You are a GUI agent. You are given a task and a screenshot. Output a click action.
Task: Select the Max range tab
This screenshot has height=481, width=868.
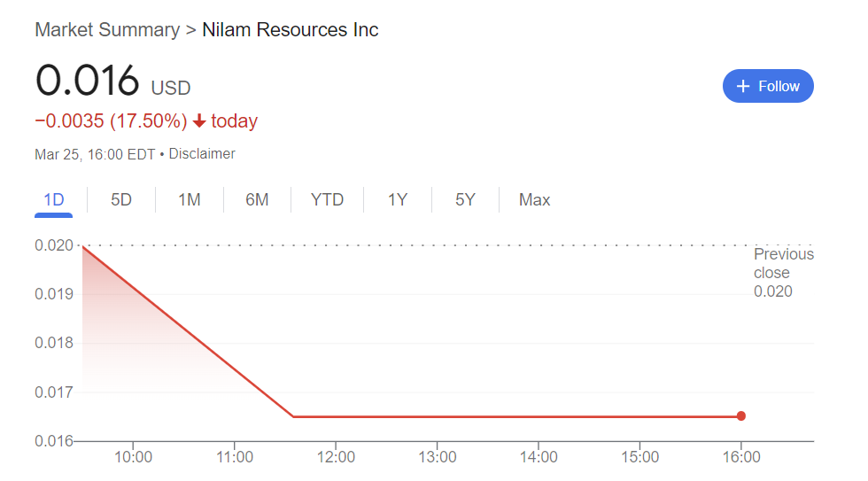click(x=534, y=200)
